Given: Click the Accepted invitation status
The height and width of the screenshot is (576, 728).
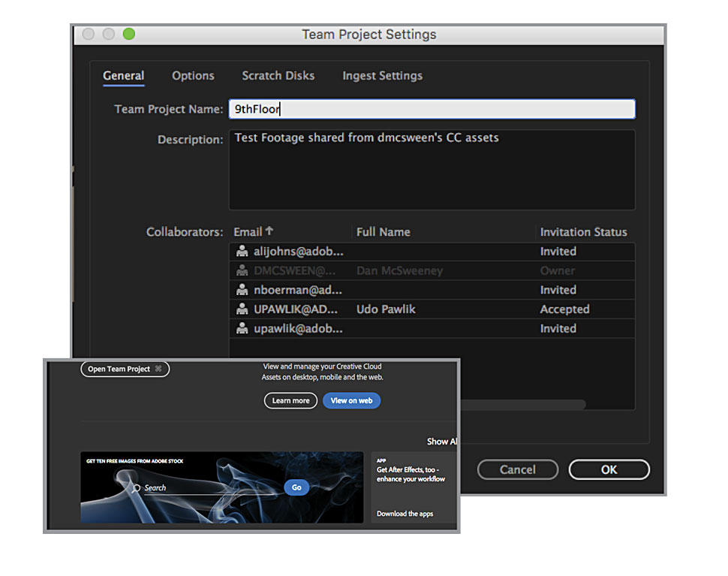Looking at the screenshot, I should (564, 309).
